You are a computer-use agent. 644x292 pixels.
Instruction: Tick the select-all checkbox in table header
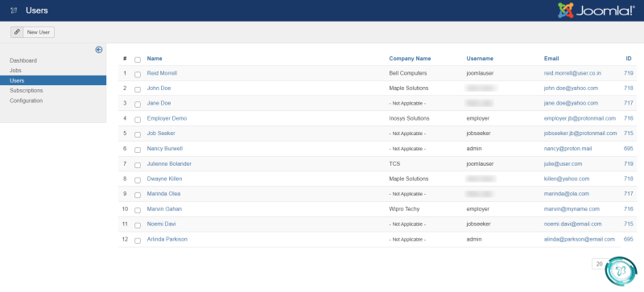pos(138,60)
